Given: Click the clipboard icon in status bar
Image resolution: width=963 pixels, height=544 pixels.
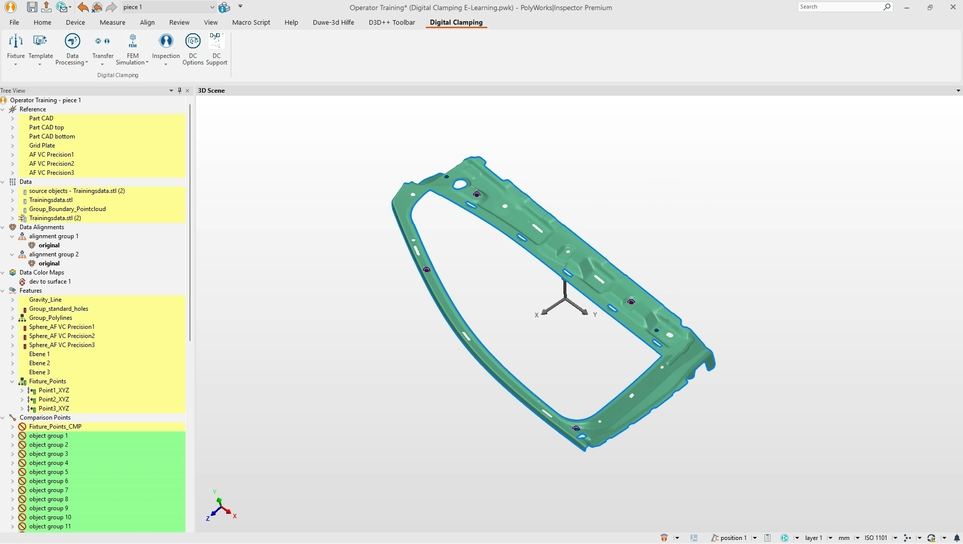Looking at the screenshot, I should click(x=767, y=538).
